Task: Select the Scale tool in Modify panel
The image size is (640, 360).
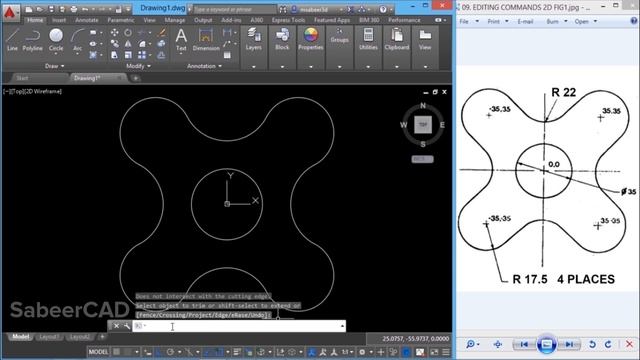Action: pyautogui.click(x=128, y=55)
